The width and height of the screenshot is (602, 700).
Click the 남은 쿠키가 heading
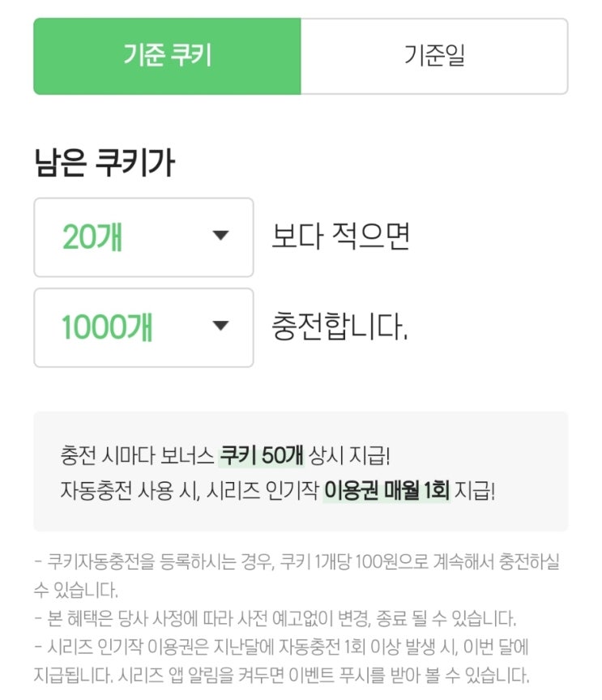[x=104, y=163]
